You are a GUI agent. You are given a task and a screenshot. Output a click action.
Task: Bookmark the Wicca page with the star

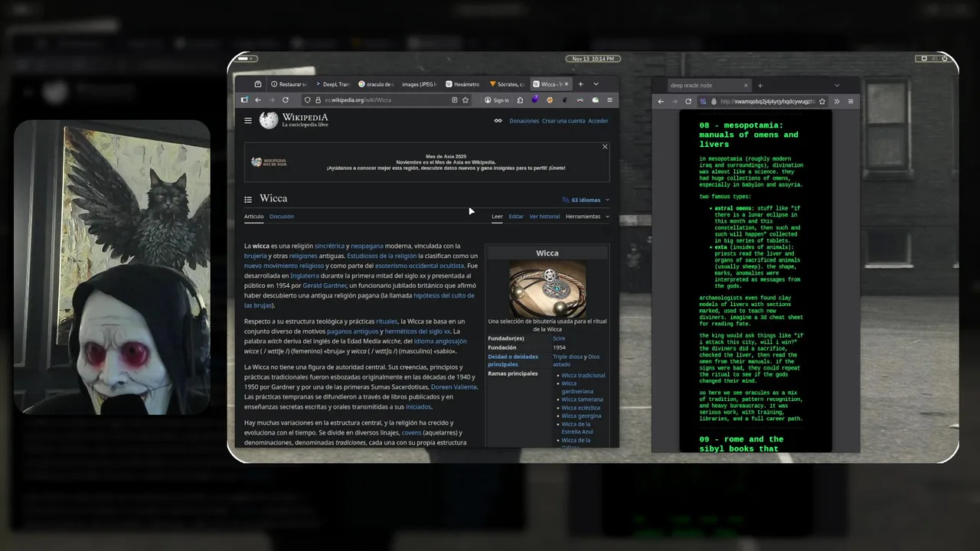(x=465, y=100)
